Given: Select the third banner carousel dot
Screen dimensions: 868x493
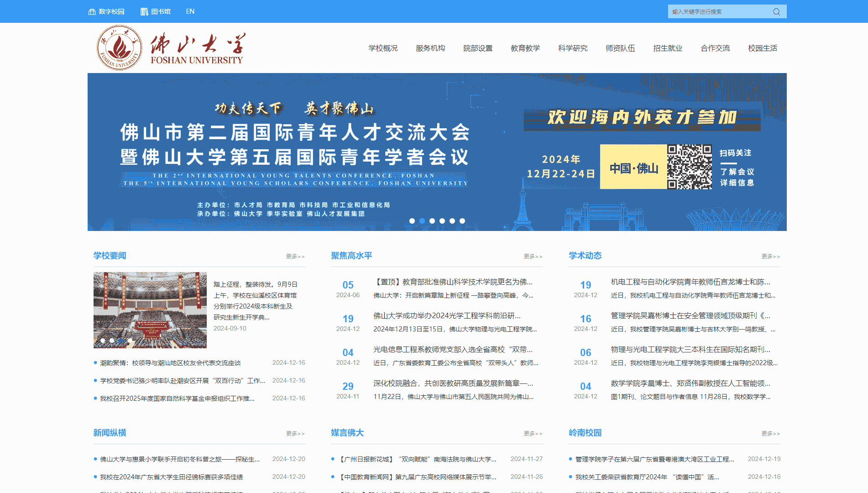Looking at the screenshot, I should pos(432,221).
